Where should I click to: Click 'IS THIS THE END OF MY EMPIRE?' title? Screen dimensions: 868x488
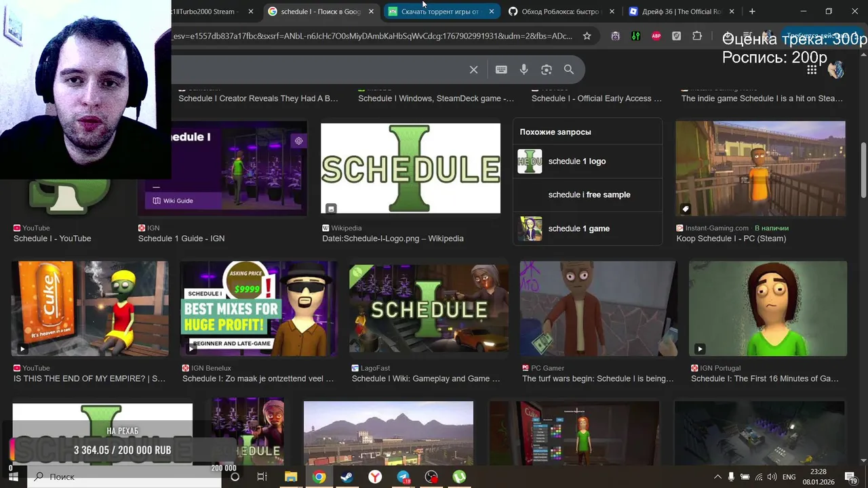pos(90,379)
